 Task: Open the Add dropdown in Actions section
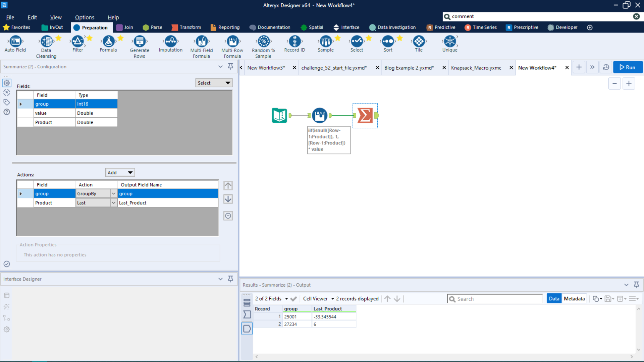pos(120,172)
